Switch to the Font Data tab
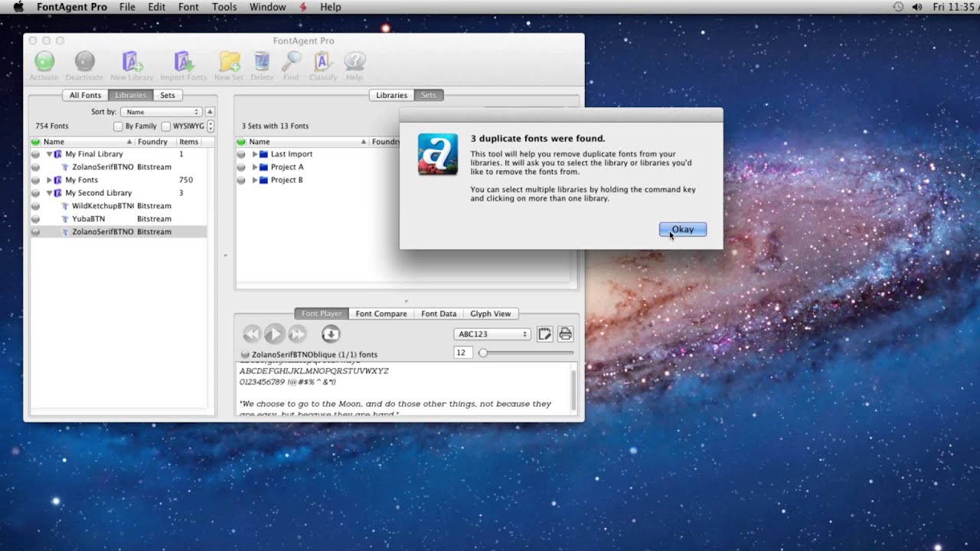 tap(439, 314)
